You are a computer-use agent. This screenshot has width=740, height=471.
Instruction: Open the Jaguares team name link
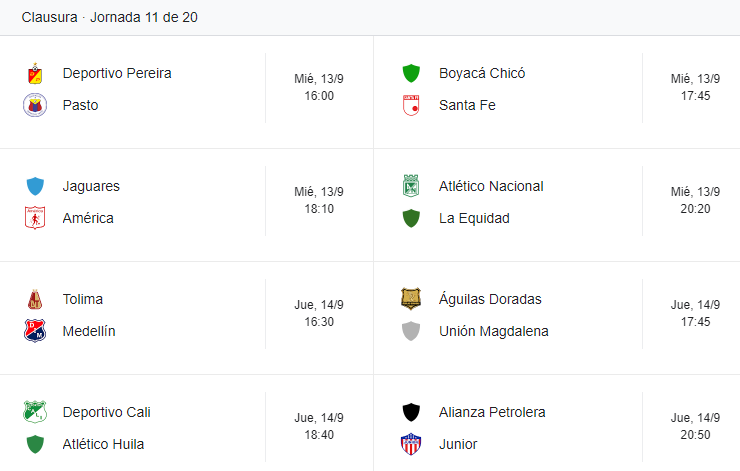coord(91,186)
